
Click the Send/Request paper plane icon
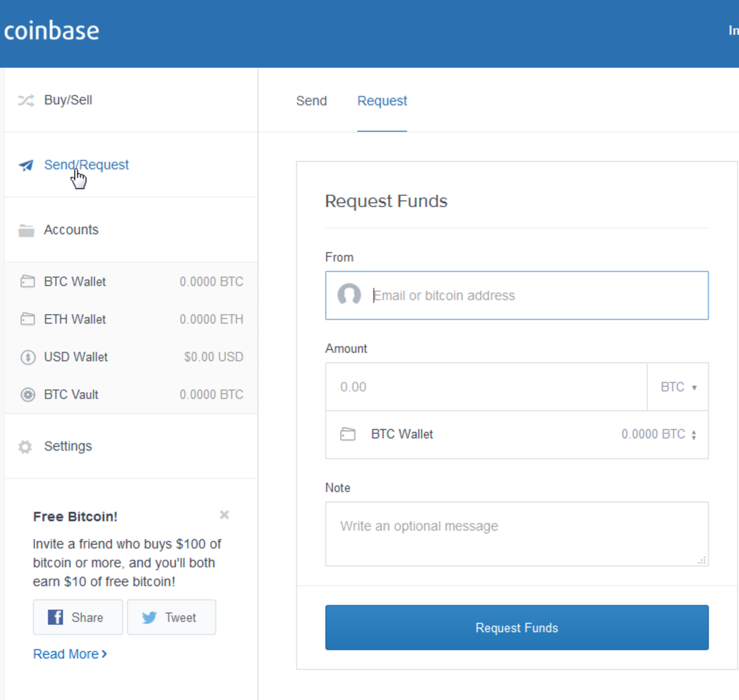coord(26,165)
